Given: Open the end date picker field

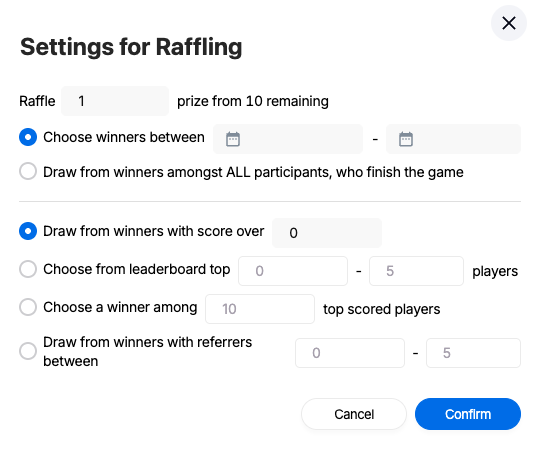Looking at the screenshot, I should [453, 139].
